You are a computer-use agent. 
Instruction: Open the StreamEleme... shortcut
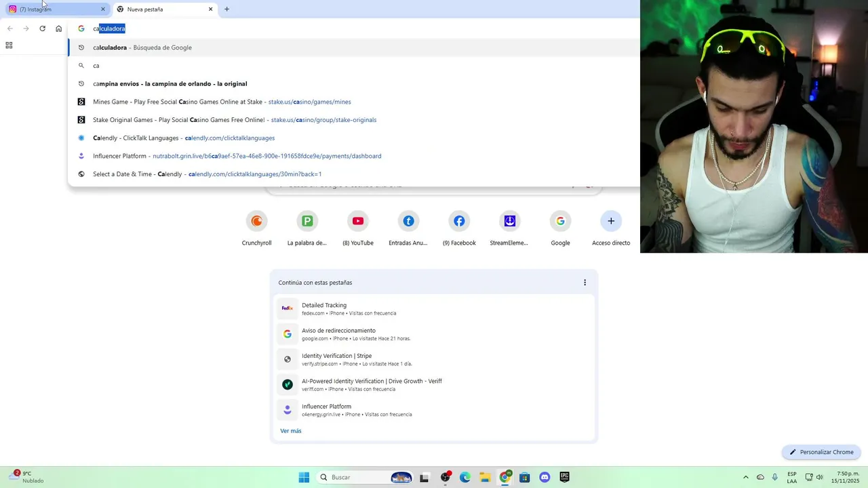(509, 228)
